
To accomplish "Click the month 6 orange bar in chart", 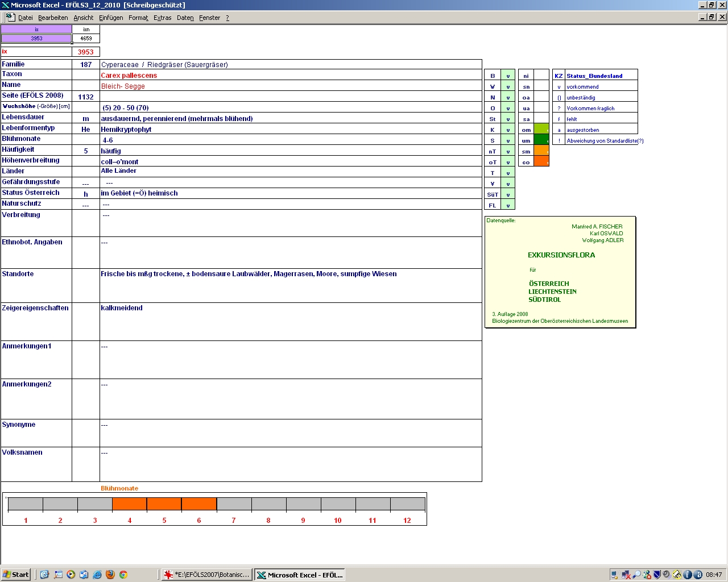I will coord(199,504).
